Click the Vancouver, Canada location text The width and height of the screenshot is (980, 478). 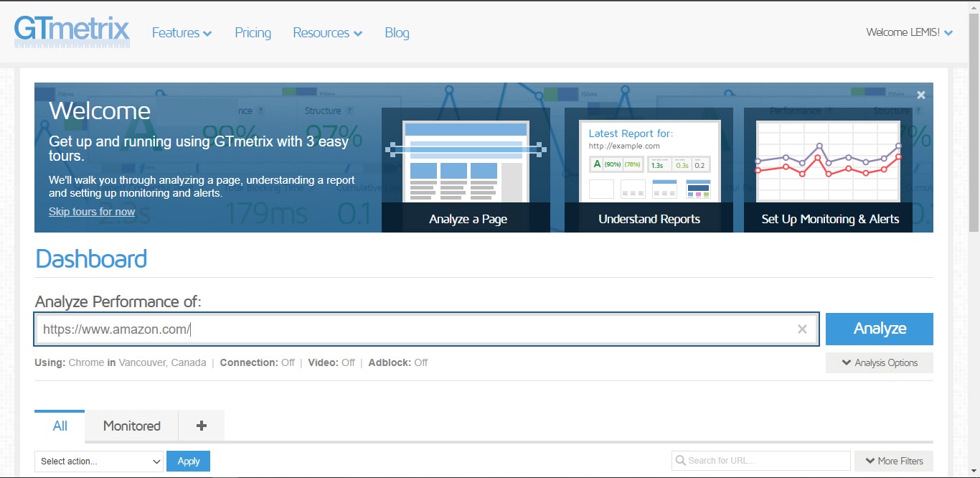click(x=162, y=362)
